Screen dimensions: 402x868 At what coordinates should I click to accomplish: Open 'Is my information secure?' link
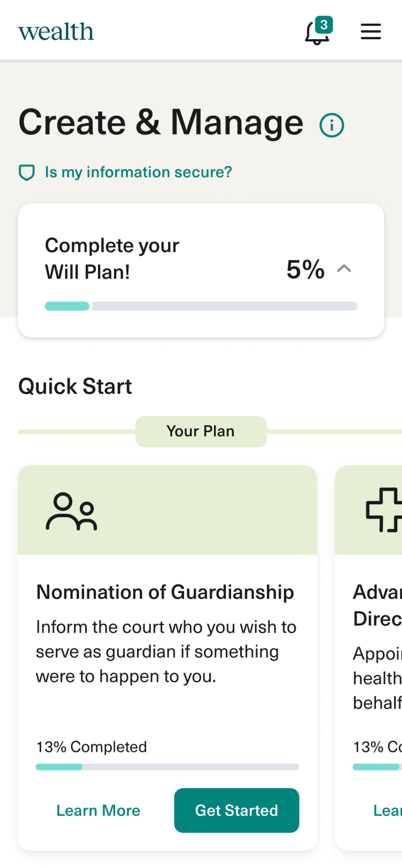[138, 172]
